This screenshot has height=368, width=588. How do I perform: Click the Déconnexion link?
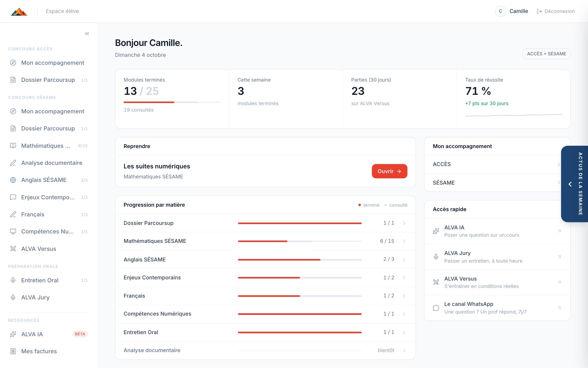tap(556, 11)
